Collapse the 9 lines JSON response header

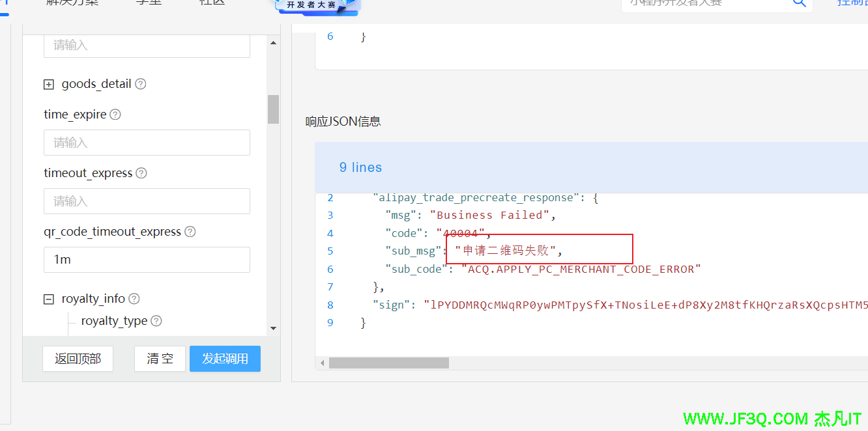pyautogui.click(x=360, y=167)
